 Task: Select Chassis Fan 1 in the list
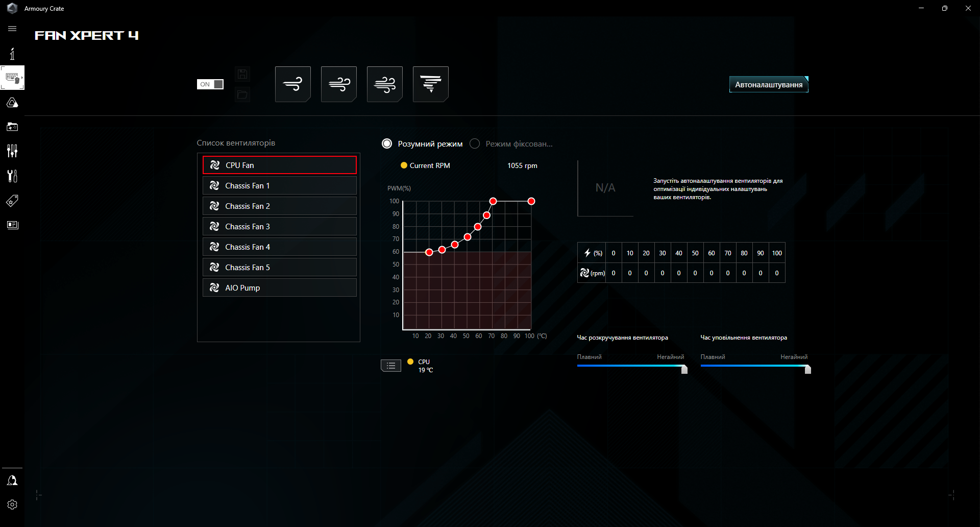[280, 185]
